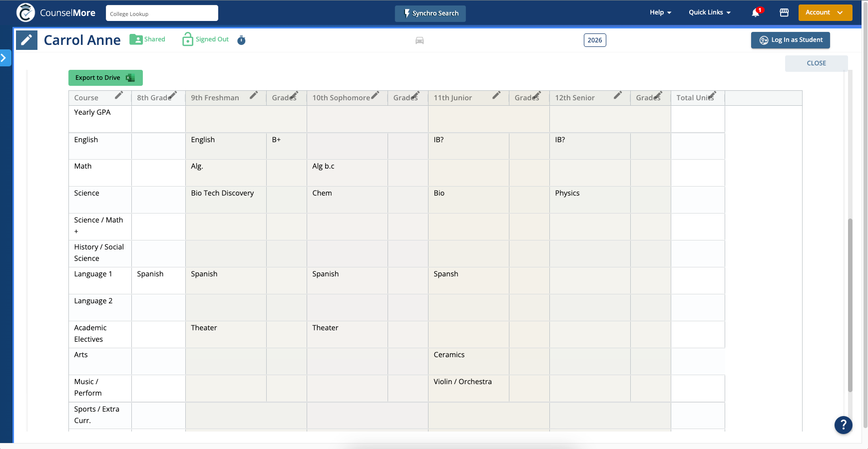This screenshot has width=868, height=449.
Task: Open the Help dropdown menu
Action: click(x=660, y=12)
